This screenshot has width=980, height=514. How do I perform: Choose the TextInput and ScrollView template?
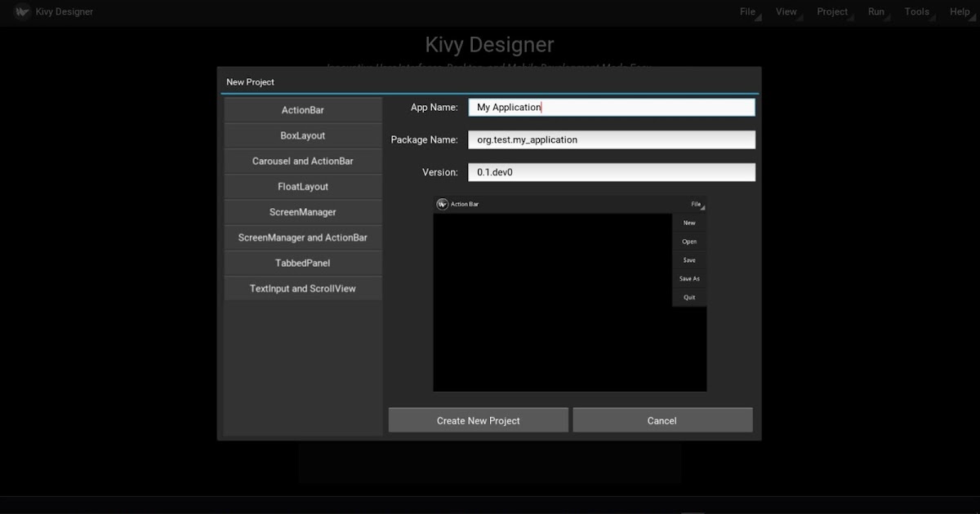point(302,288)
